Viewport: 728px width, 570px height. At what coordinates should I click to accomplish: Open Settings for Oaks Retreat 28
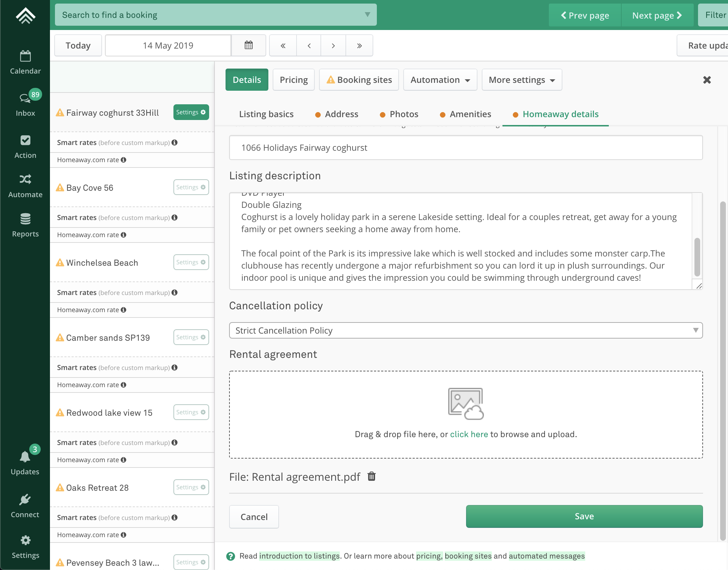(x=191, y=487)
